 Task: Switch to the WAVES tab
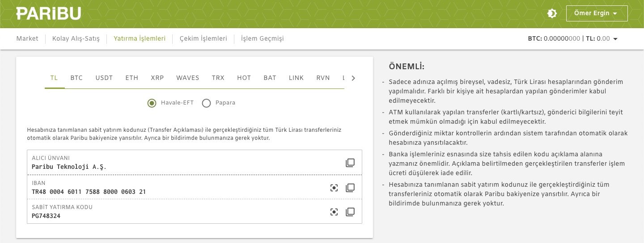(188, 78)
